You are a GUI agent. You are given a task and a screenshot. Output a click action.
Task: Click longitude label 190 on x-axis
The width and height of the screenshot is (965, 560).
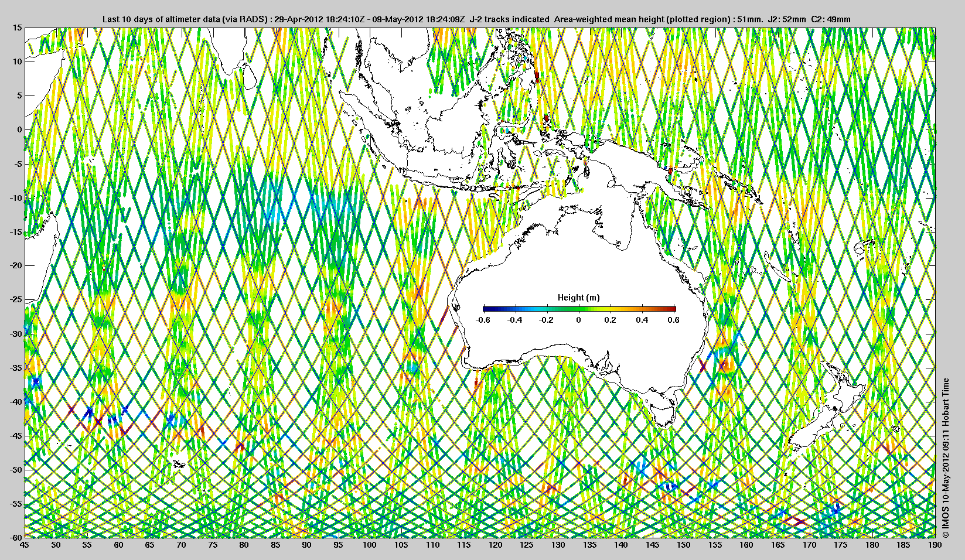coord(935,545)
